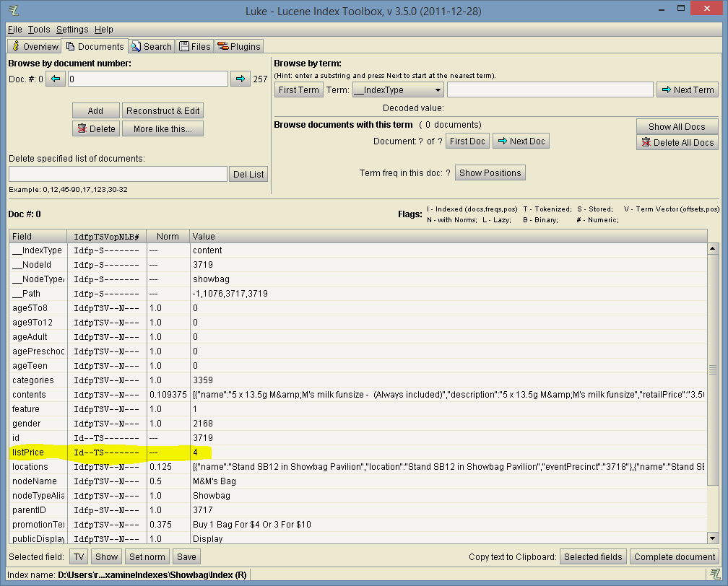Select the categories field row
This screenshot has width=728, height=586.
[x=357, y=380]
